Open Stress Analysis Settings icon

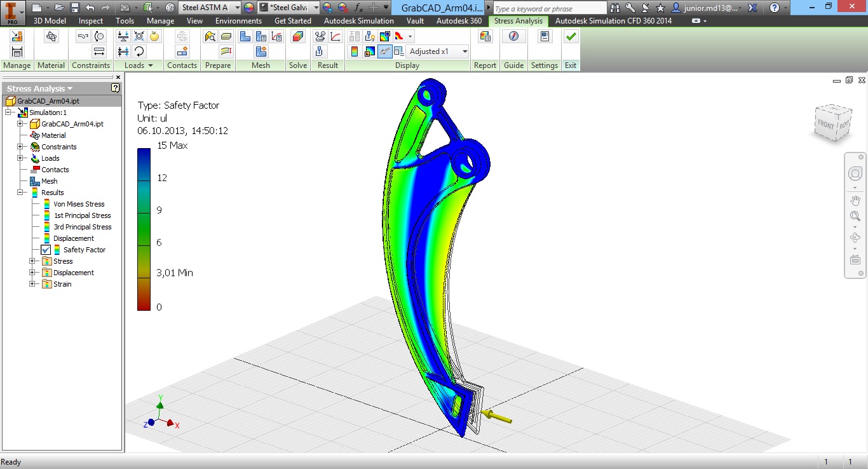[545, 37]
